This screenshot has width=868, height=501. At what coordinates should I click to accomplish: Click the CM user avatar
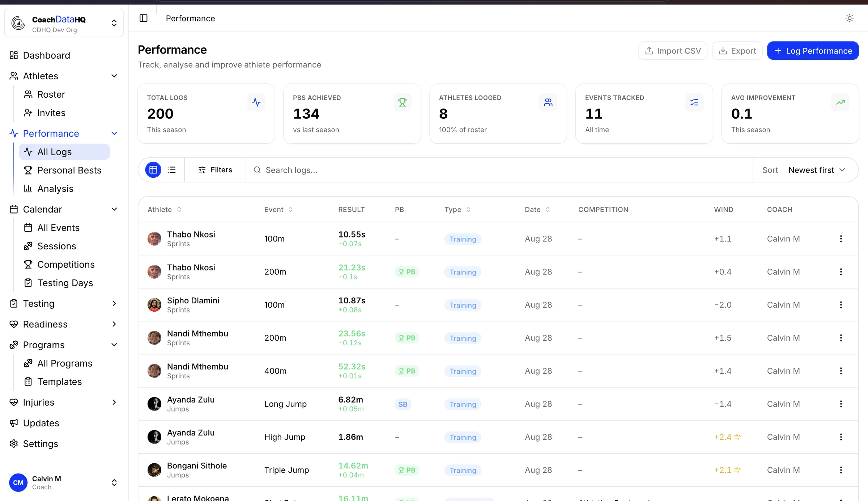pyautogui.click(x=18, y=483)
